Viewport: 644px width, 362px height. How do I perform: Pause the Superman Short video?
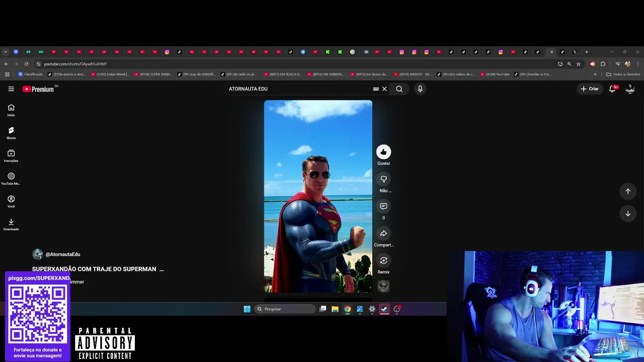(318, 196)
